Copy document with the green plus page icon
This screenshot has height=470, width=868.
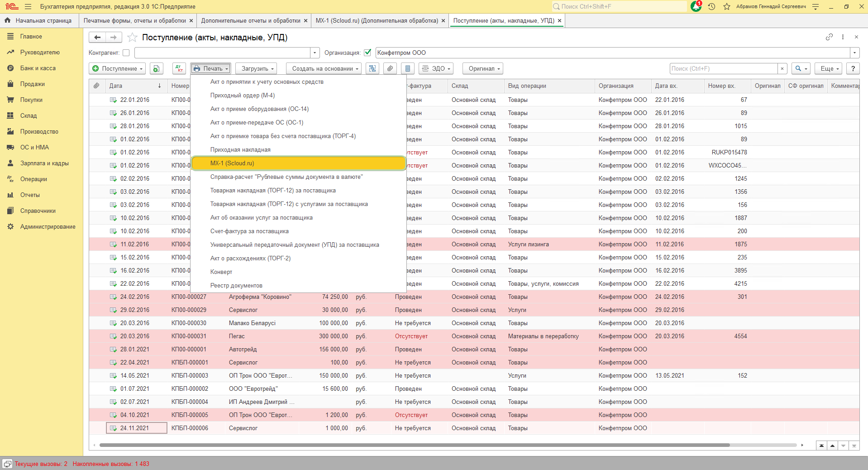156,69
